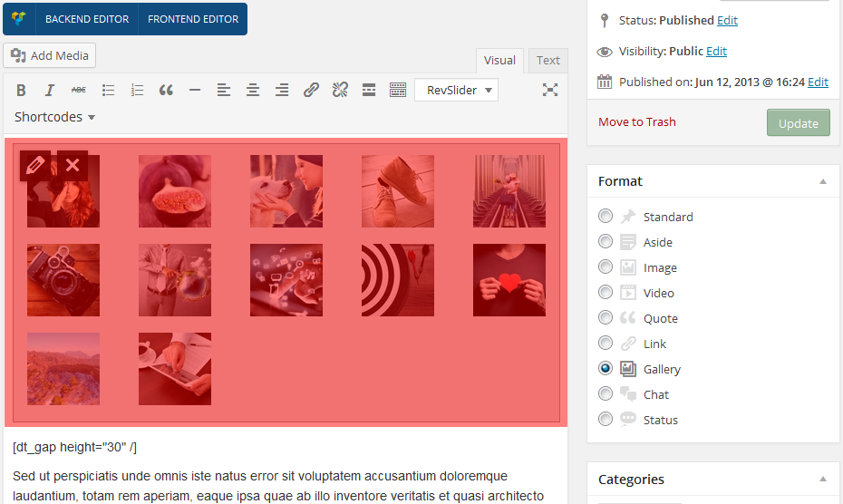This screenshot has width=843, height=504.
Task: Collapse the Format panel
Action: pyautogui.click(x=822, y=181)
